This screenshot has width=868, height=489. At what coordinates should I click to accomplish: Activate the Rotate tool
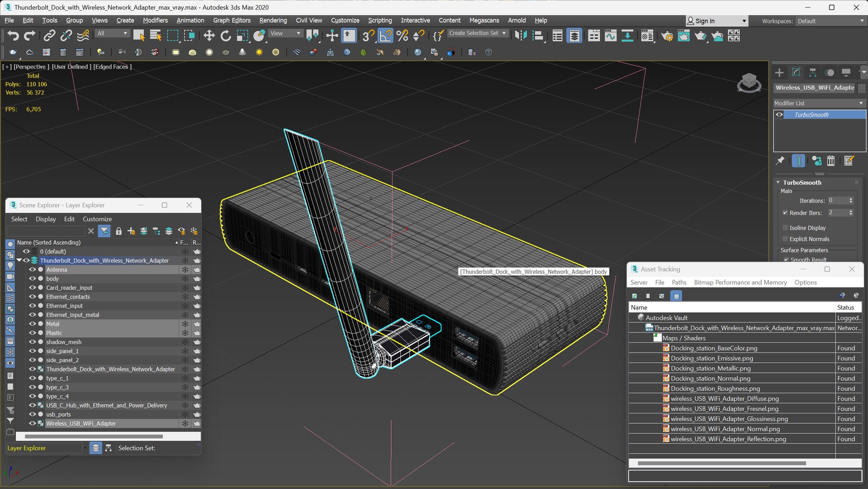pos(225,36)
